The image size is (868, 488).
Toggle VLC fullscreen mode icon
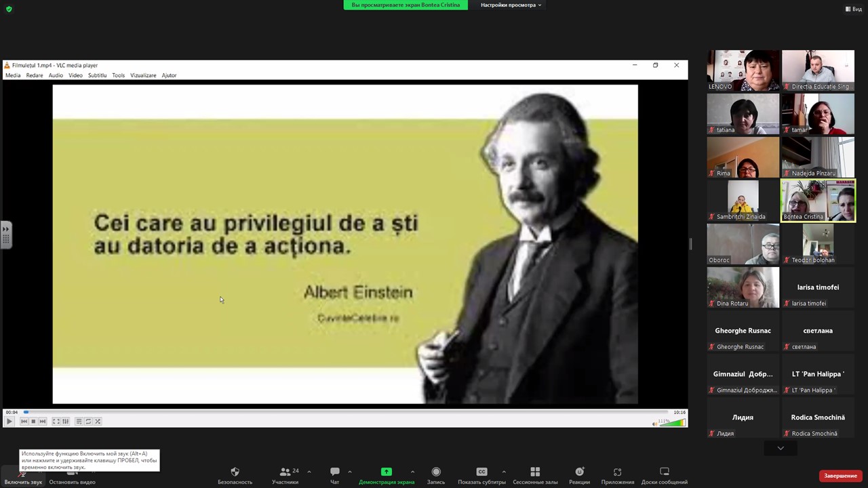pos(56,422)
